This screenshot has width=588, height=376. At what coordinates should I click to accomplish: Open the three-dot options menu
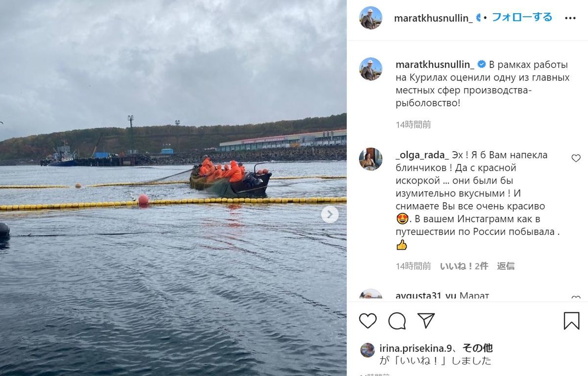(x=570, y=18)
